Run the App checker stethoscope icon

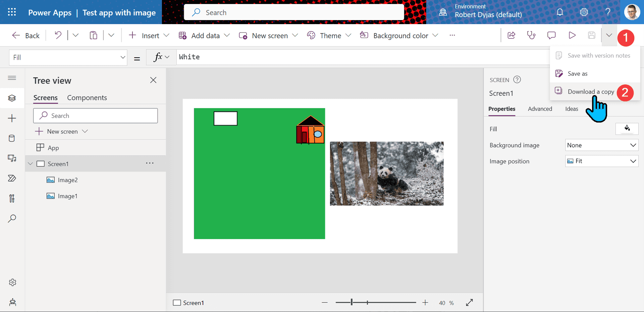[531, 35]
